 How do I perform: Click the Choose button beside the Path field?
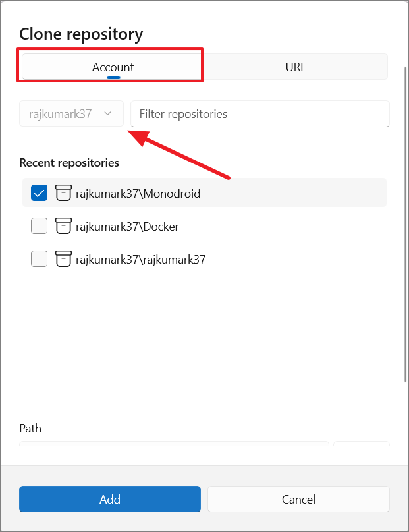[x=362, y=448]
